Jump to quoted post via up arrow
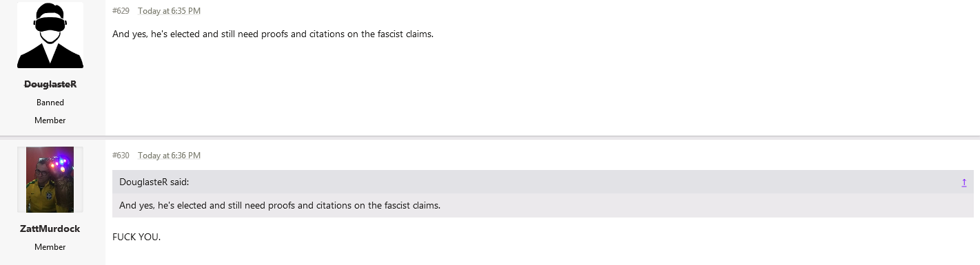 point(964,182)
